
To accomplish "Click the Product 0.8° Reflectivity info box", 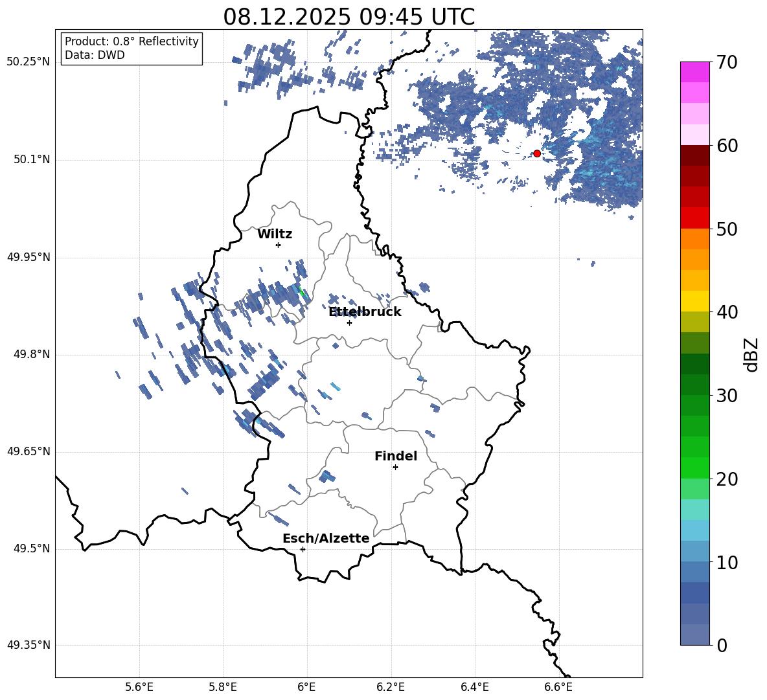I will click(132, 48).
